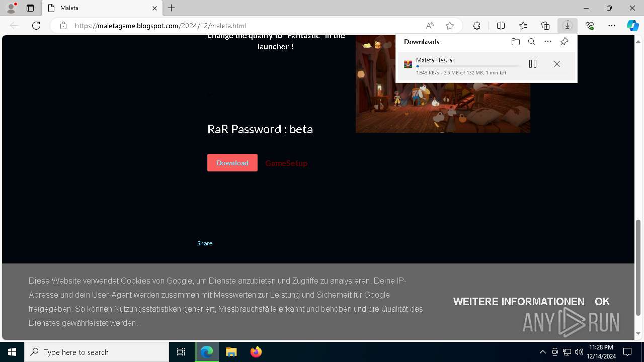Open the notifications center icon
The width and height of the screenshot is (644, 362).
click(x=627, y=352)
